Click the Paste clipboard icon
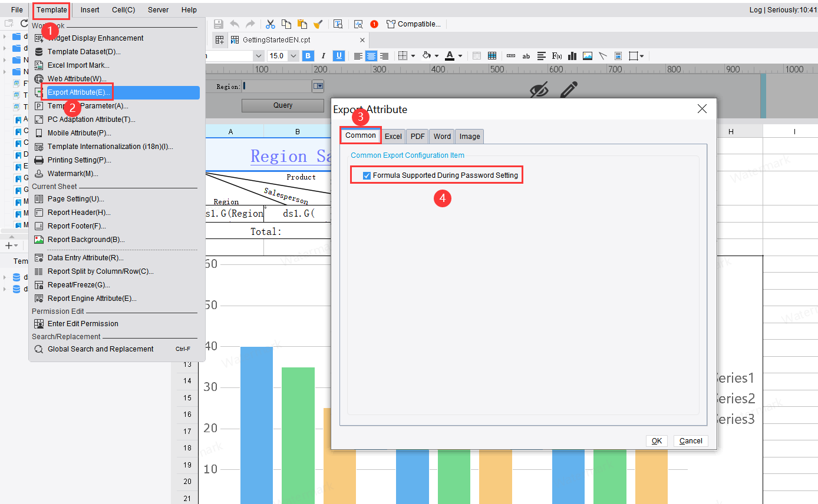The width and height of the screenshot is (818, 504). click(302, 24)
